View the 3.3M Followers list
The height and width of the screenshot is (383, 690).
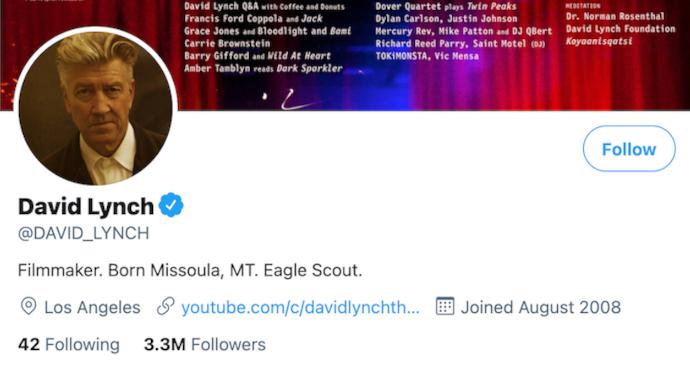205,344
